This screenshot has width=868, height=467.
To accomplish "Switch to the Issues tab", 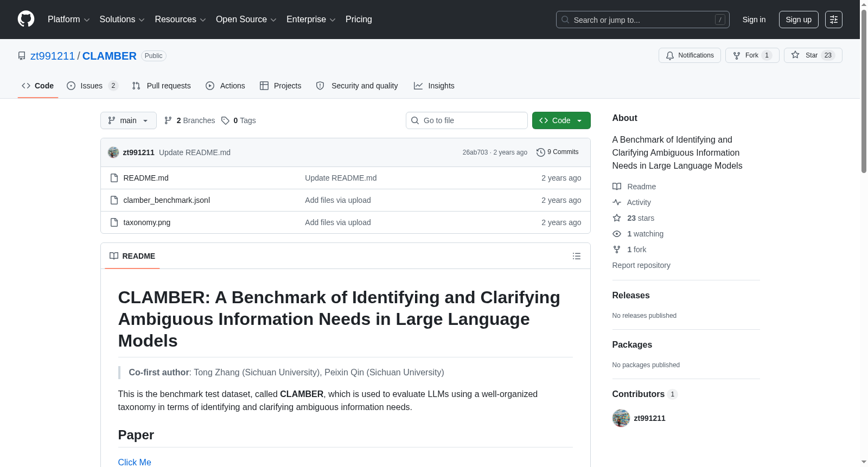I will click(92, 86).
